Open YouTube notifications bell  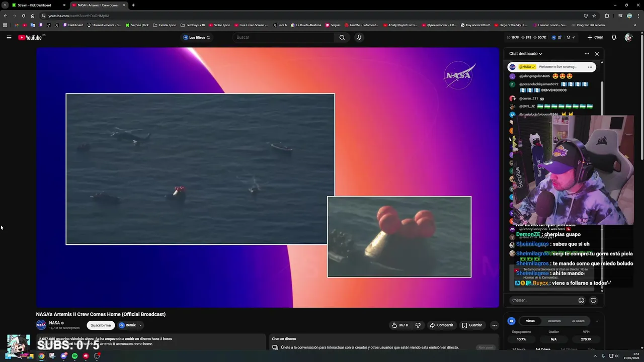point(614,37)
